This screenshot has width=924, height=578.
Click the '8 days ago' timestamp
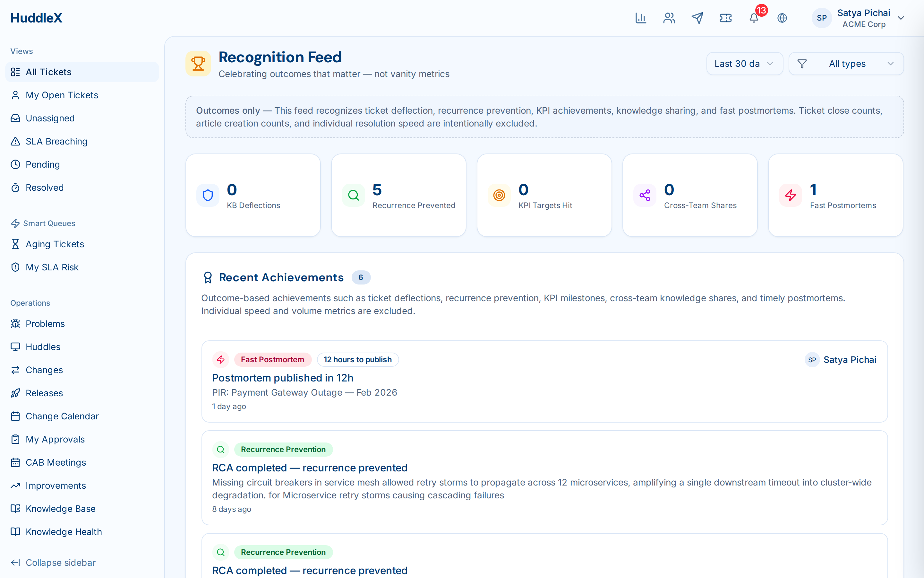pyautogui.click(x=232, y=509)
